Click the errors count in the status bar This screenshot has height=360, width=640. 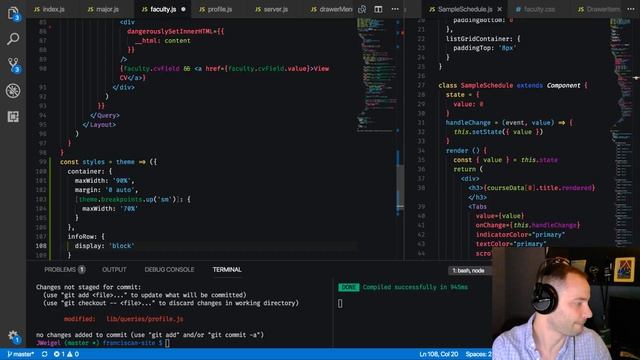point(60,354)
